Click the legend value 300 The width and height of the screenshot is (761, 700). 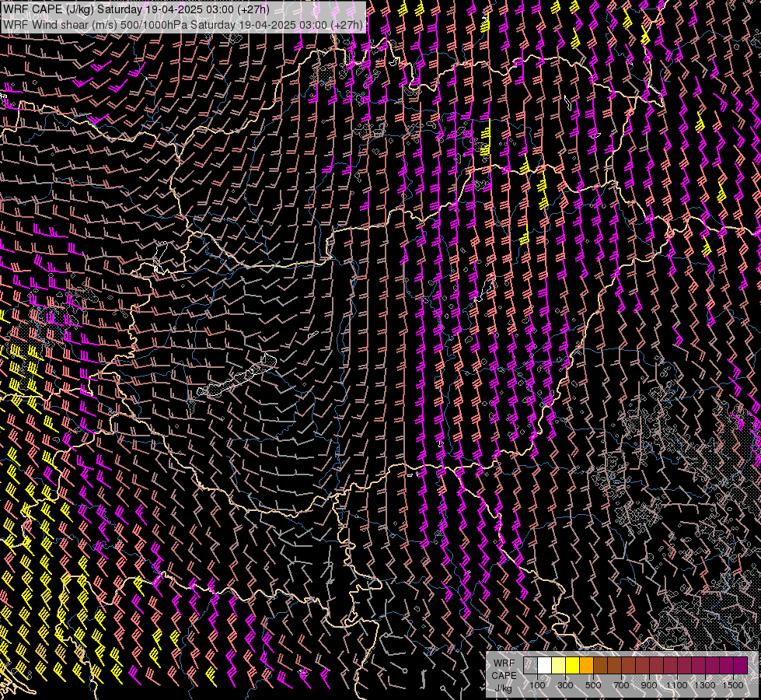pyautogui.click(x=565, y=685)
